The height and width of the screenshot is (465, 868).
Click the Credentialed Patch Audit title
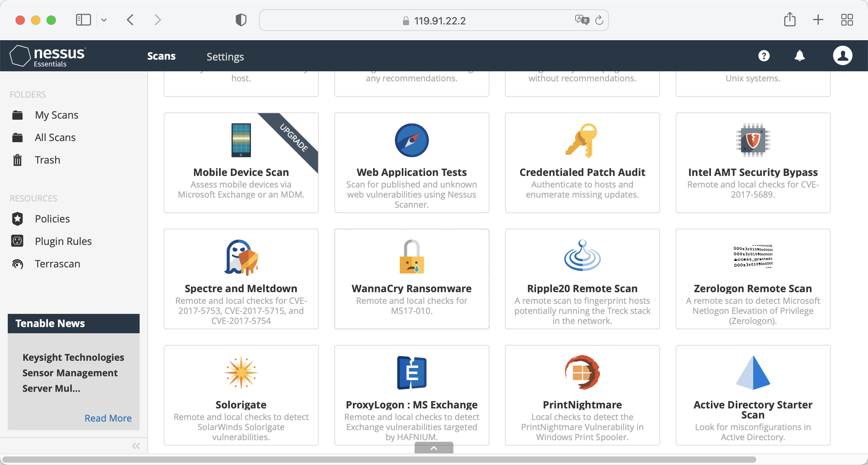(x=582, y=172)
